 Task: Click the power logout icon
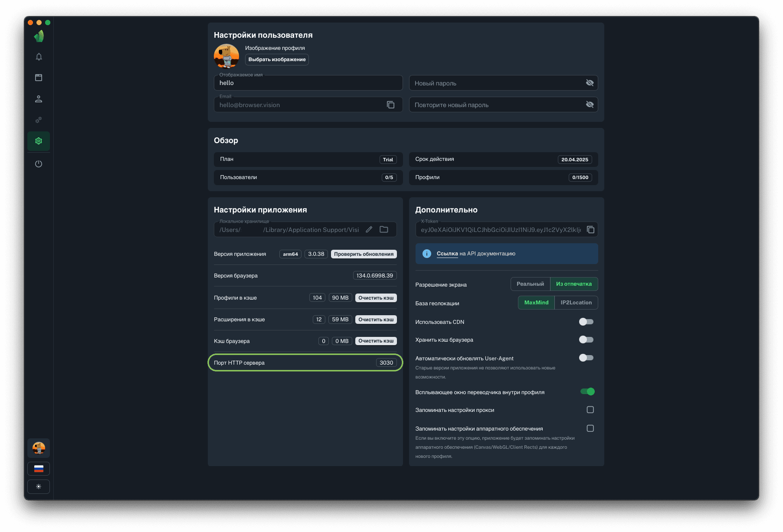tap(39, 164)
